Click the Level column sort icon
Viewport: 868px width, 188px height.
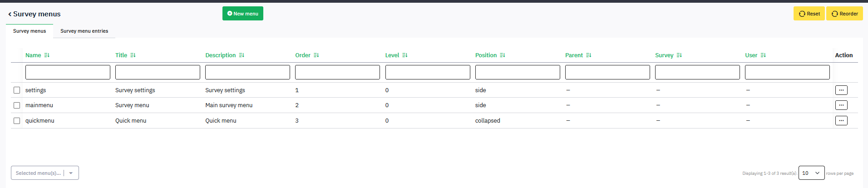[405, 55]
